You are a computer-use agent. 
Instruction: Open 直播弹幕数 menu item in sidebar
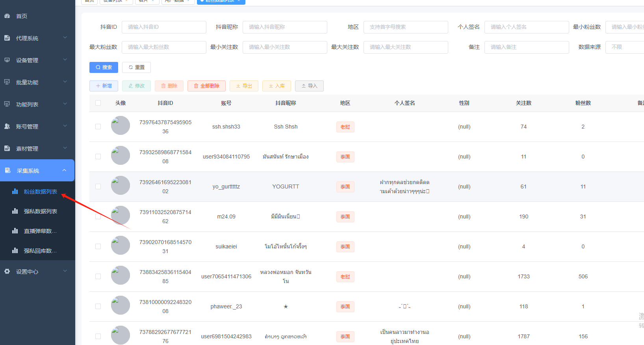(40, 231)
